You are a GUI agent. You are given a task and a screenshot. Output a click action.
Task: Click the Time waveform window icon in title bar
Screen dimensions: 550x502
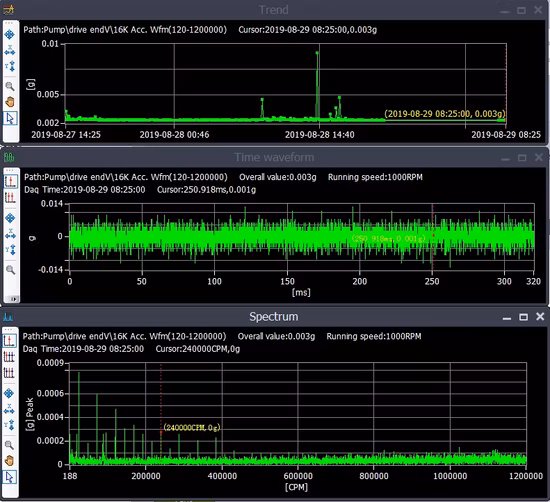(x=9, y=157)
